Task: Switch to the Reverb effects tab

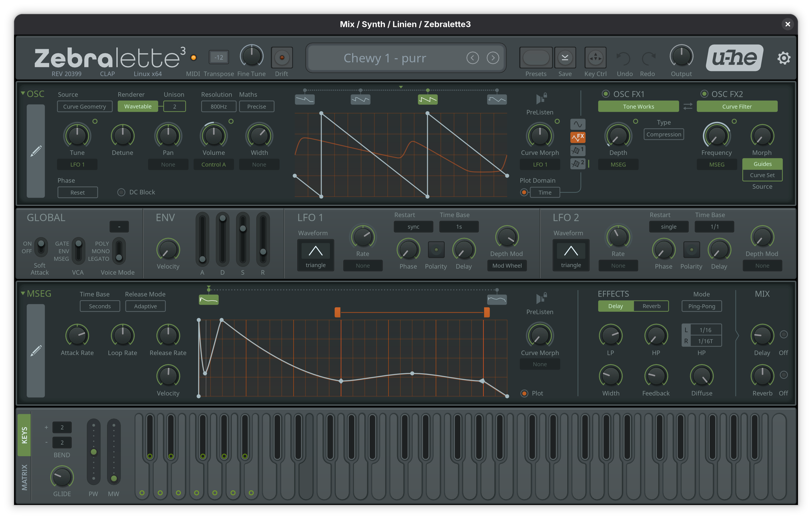Action: 651,306
